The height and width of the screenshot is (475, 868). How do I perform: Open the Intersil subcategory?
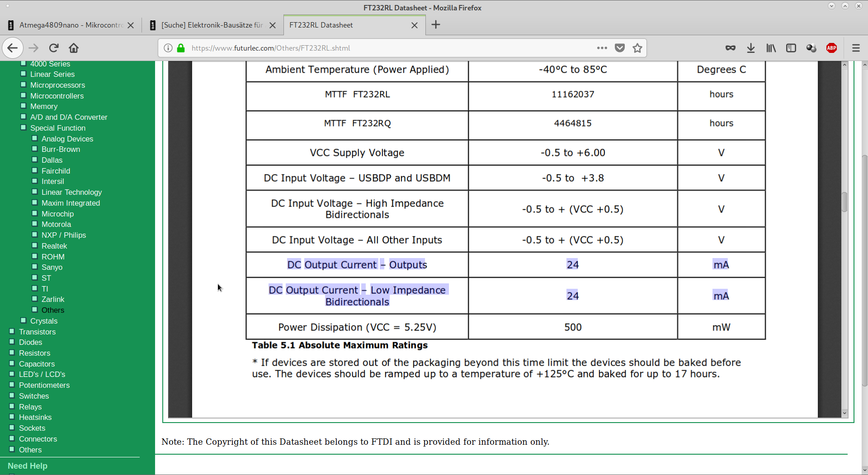[53, 181]
